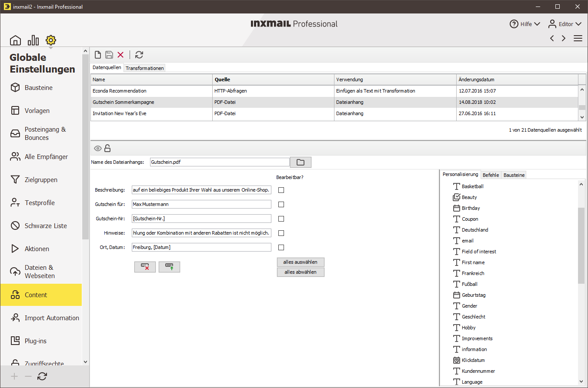This screenshot has height=388, width=588.
Task: Enable Bearbeitbar for Gutschein für
Action: click(x=281, y=204)
